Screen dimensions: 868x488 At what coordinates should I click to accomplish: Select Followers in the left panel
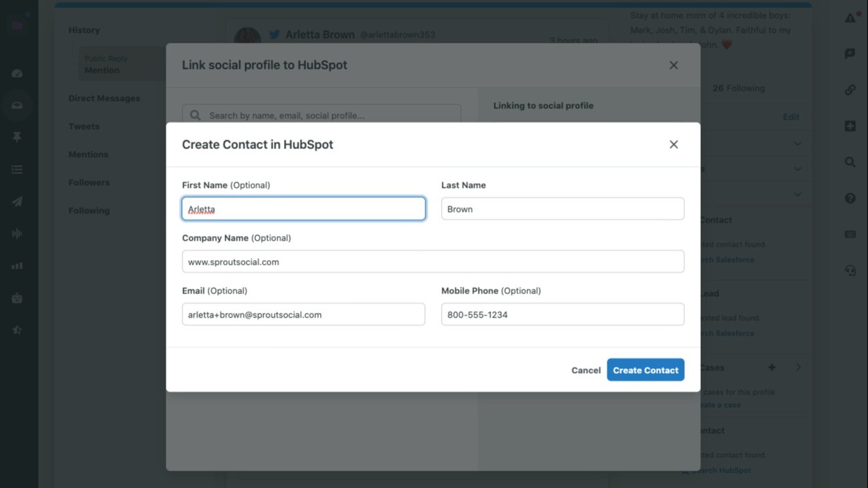tap(89, 182)
